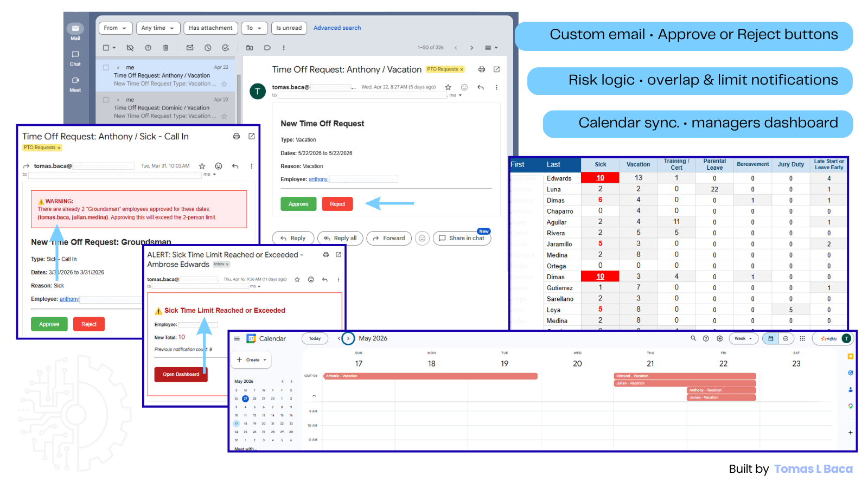
Task: Click the Calendar search magnifier icon
Action: (693, 338)
